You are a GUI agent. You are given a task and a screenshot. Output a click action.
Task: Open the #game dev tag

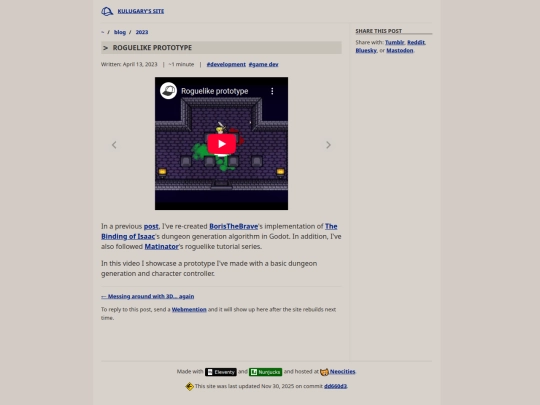click(x=263, y=64)
